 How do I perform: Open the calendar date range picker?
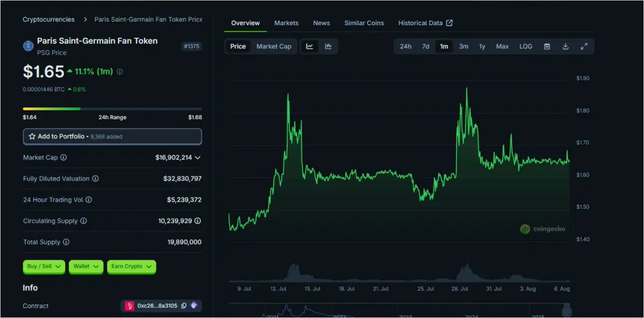[547, 46]
